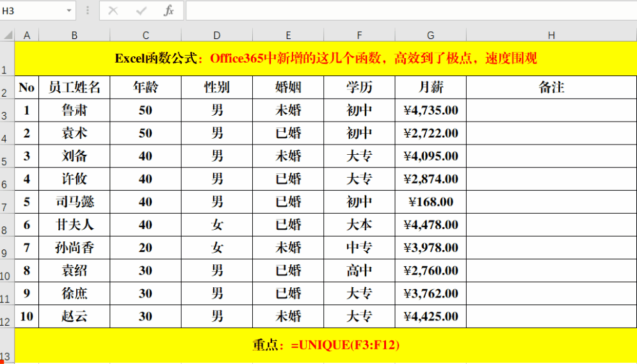This screenshot has width=637, height=364.
Task: Click the '学历' header cell
Action: [x=360, y=87]
